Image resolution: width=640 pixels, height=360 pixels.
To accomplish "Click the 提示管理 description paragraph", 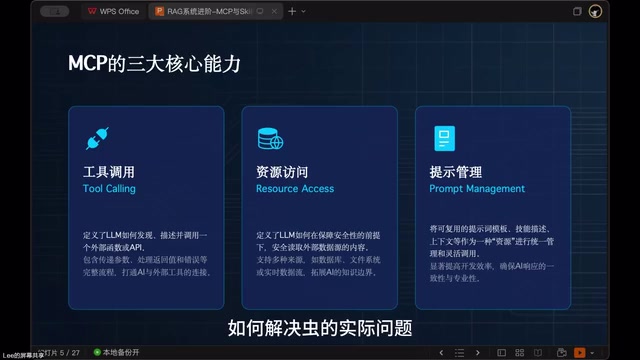I will [491, 253].
